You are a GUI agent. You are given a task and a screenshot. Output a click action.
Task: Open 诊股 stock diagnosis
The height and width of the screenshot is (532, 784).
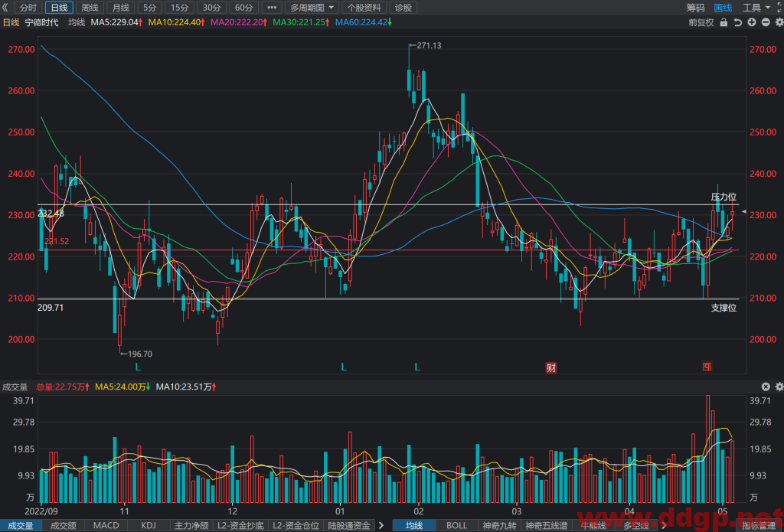[403, 8]
